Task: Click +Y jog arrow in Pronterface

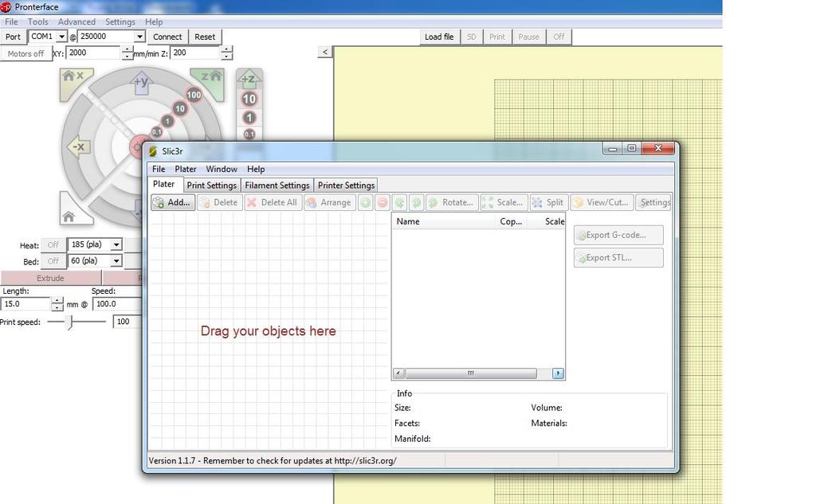Action: pos(141,82)
